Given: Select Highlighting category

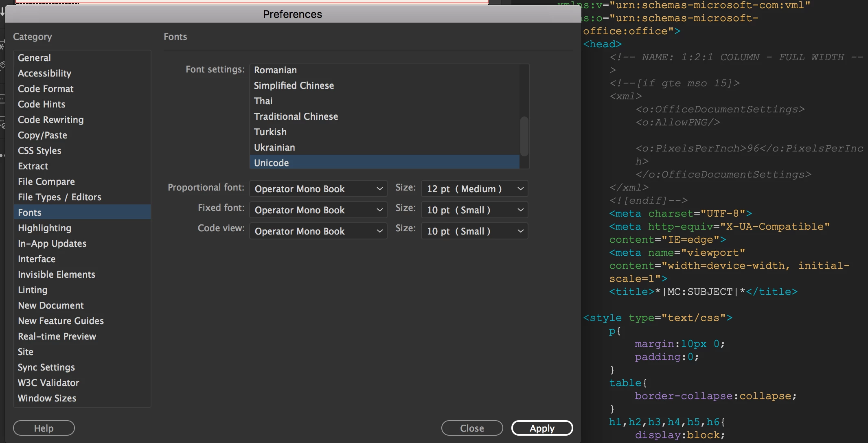Looking at the screenshot, I should [44, 228].
